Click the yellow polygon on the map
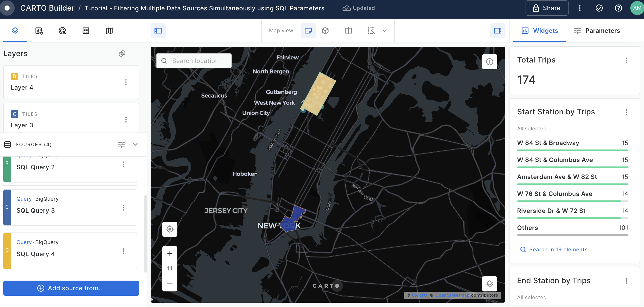Screen dimensions: 644x307 tap(318, 94)
